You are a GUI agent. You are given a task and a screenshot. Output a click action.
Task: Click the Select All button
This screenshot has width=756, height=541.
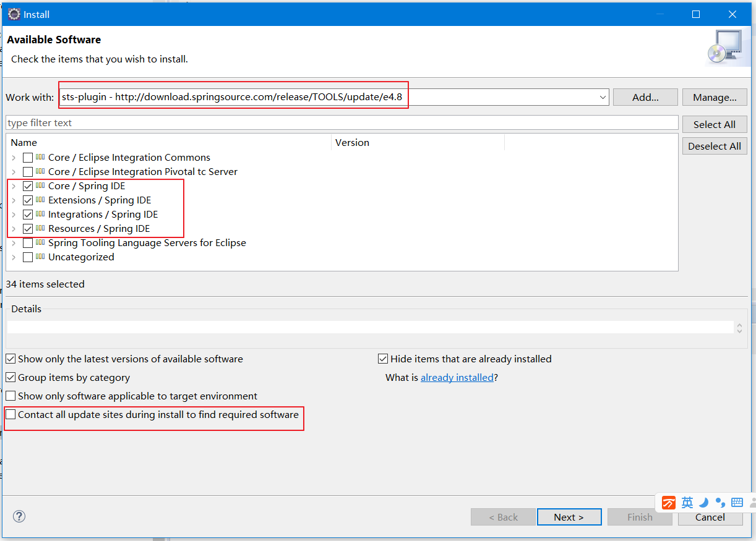(715, 124)
